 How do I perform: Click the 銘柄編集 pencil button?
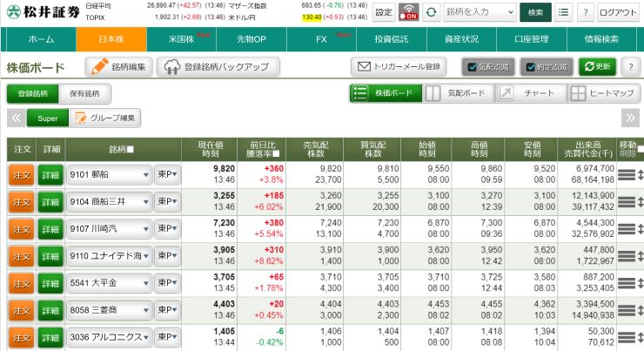(x=118, y=66)
